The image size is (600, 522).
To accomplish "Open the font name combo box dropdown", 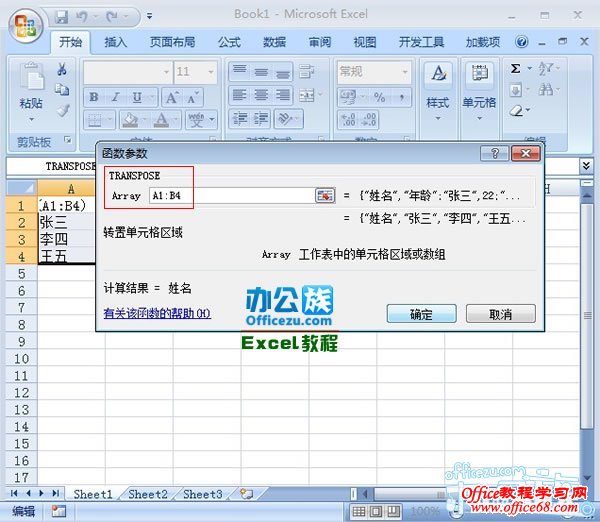I will pos(166,72).
